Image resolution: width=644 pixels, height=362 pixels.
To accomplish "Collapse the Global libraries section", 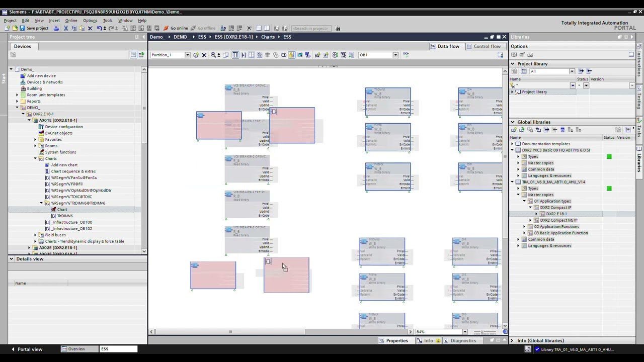I will [513, 122].
